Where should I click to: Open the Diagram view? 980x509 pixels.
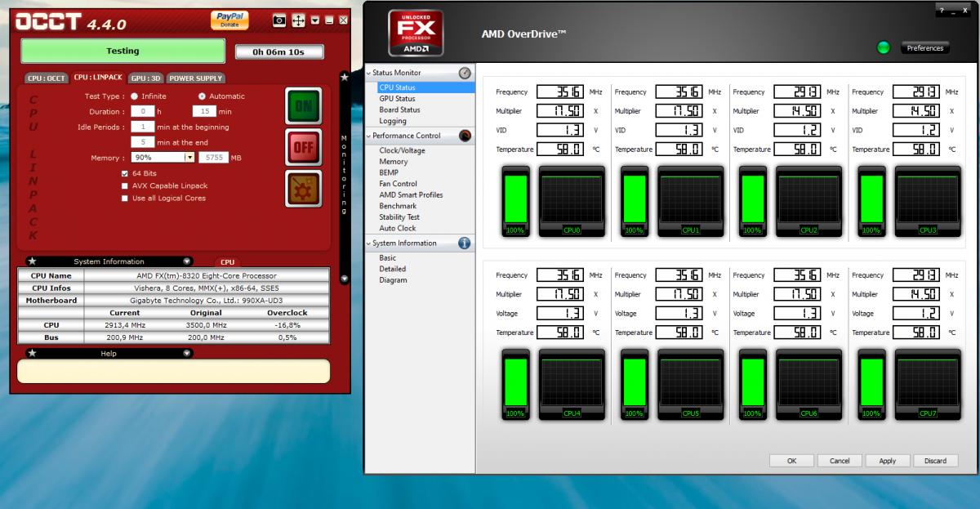click(x=393, y=280)
